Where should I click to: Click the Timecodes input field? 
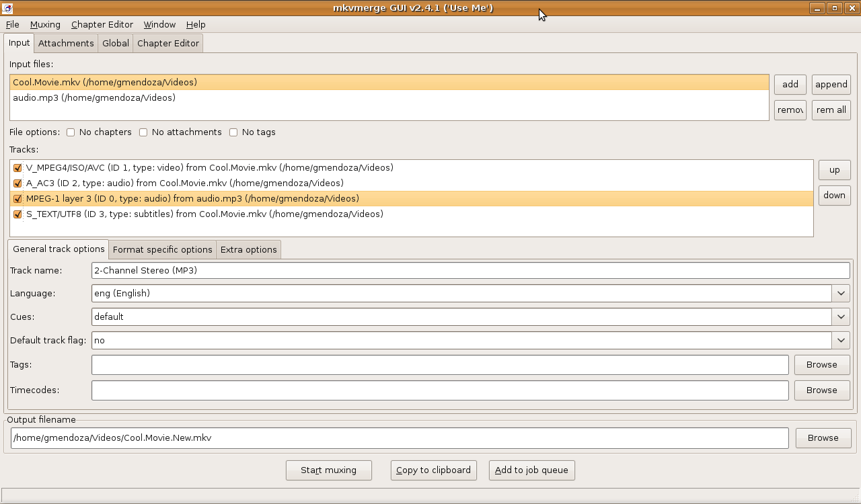(x=440, y=390)
